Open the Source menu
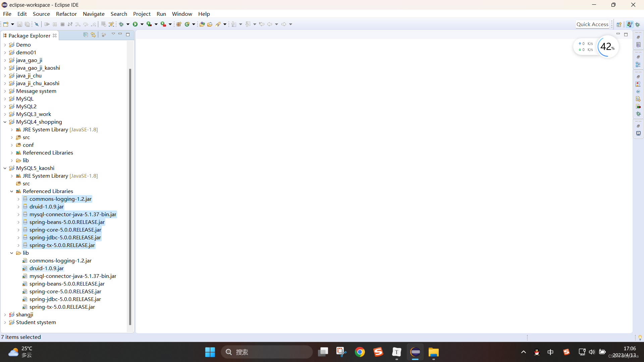The width and height of the screenshot is (644, 362). (x=41, y=14)
